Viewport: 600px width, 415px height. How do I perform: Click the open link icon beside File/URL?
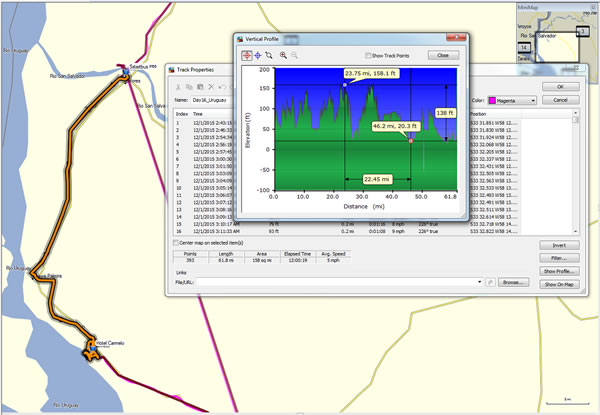pos(490,282)
